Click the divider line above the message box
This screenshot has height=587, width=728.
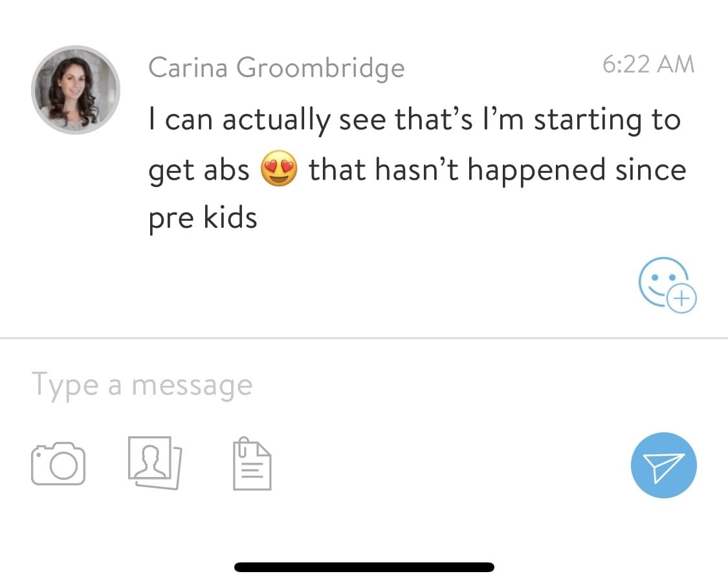tap(364, 338)
